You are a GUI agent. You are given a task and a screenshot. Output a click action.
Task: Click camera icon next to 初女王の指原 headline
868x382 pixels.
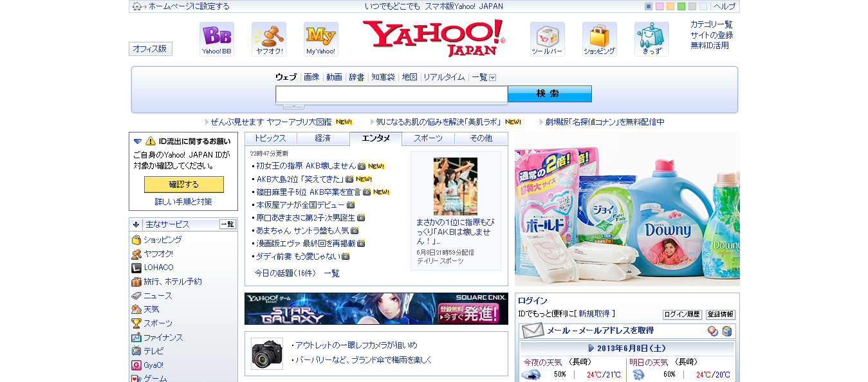(x=362, y=166)
